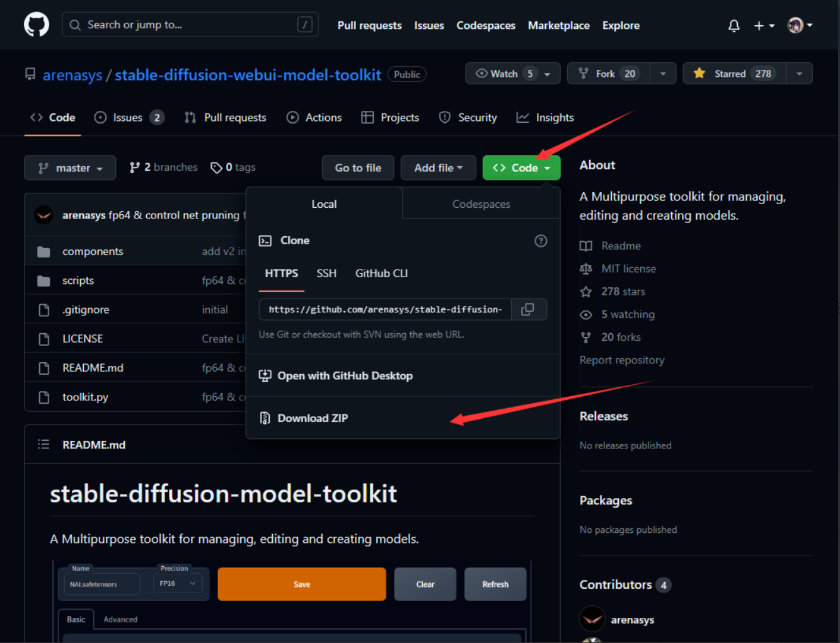The height and width of the screenshot is (643, 840).
Task: Switch to the repository Code tab
Action: (53, 118)
